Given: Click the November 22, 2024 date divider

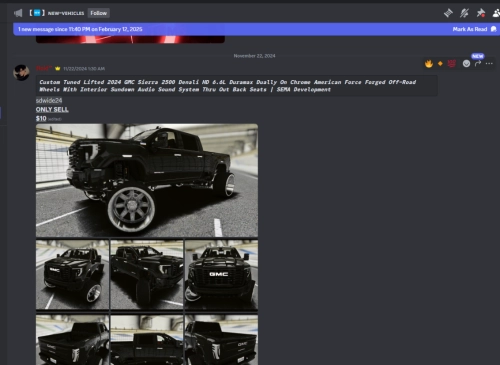Looking at the screenshot, I should pyautogui.click(x=254, y=56).
